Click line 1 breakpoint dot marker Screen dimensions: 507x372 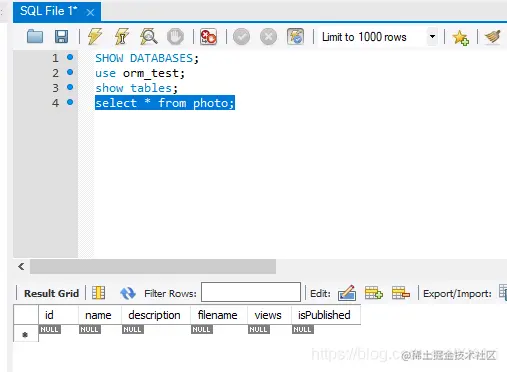pyautogui.click(x=70, y=57)
